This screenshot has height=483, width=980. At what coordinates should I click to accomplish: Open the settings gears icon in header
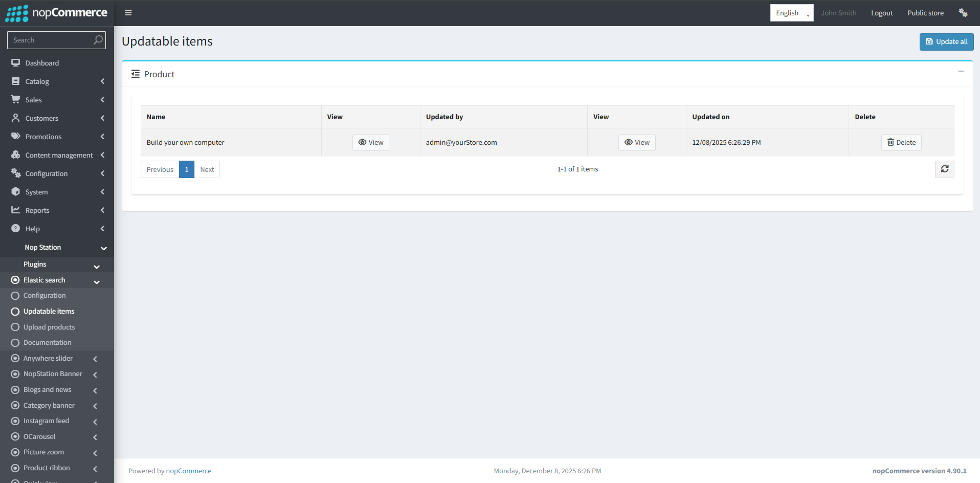tap(963, 13)
